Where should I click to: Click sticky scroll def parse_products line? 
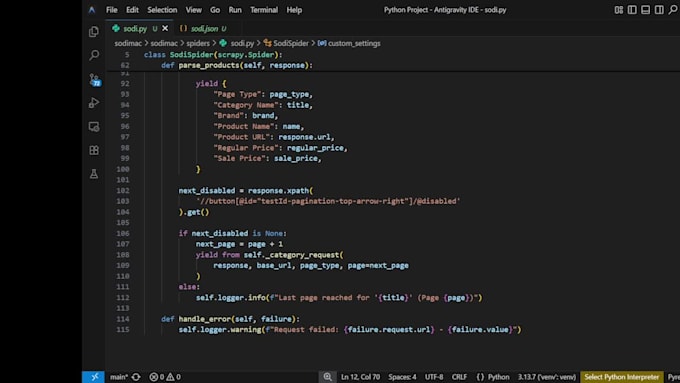tap(237, 65)
